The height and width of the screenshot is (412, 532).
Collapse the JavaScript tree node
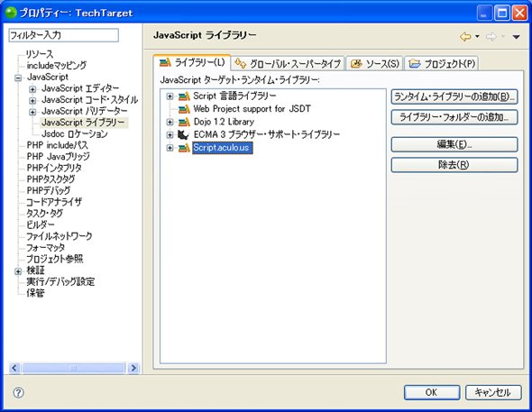coord(18,78)
